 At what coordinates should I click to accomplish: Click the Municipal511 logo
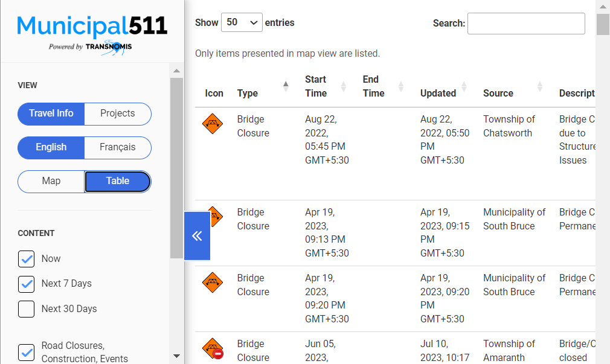point(92,26)
